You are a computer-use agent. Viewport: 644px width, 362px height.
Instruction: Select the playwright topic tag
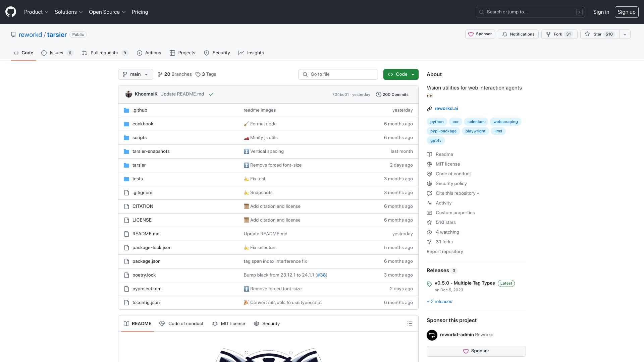(475, 131)
